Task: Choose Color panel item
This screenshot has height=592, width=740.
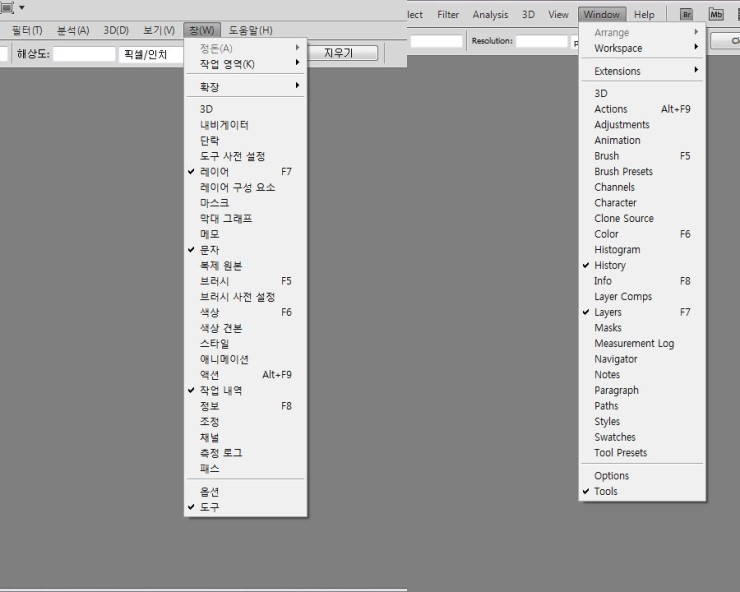Action: point(642,234)
